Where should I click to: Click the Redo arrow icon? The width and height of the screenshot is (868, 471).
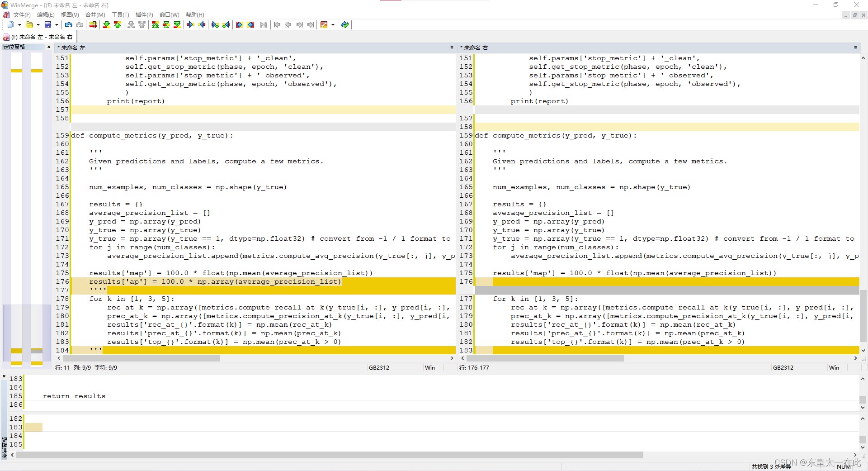pyautogui.click(x=80, y=25)
